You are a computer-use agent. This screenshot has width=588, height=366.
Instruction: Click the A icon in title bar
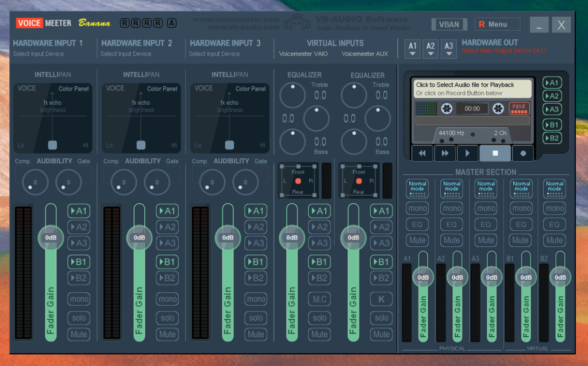(171, 23)
